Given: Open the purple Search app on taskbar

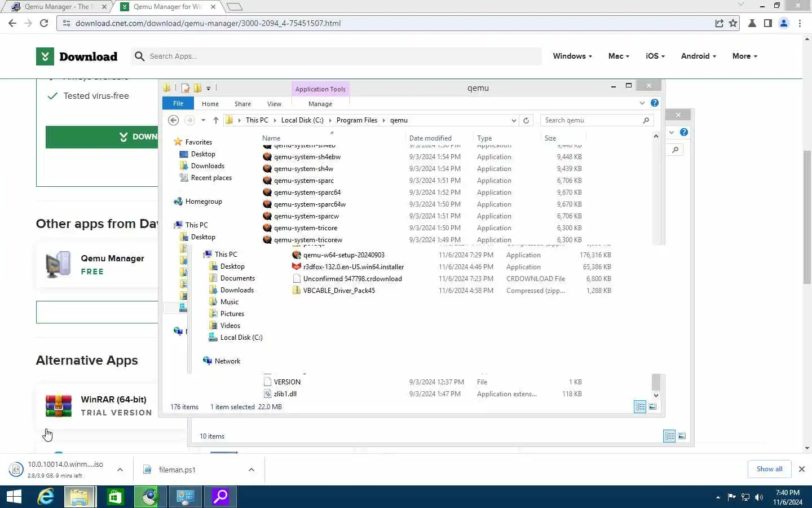Looking at the screenshot, I should click(x=220, y=497).
